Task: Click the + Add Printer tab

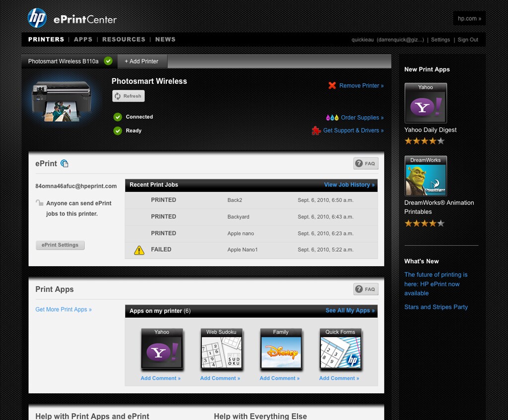Action: point(142,61)
